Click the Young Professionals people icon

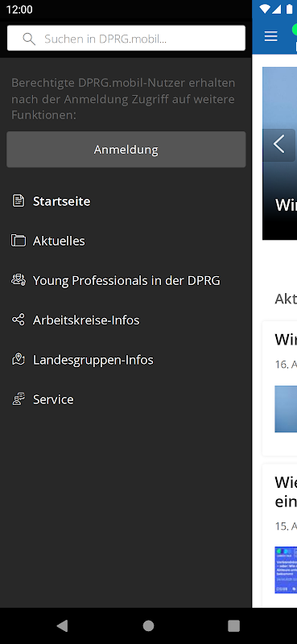coord(18,280)
